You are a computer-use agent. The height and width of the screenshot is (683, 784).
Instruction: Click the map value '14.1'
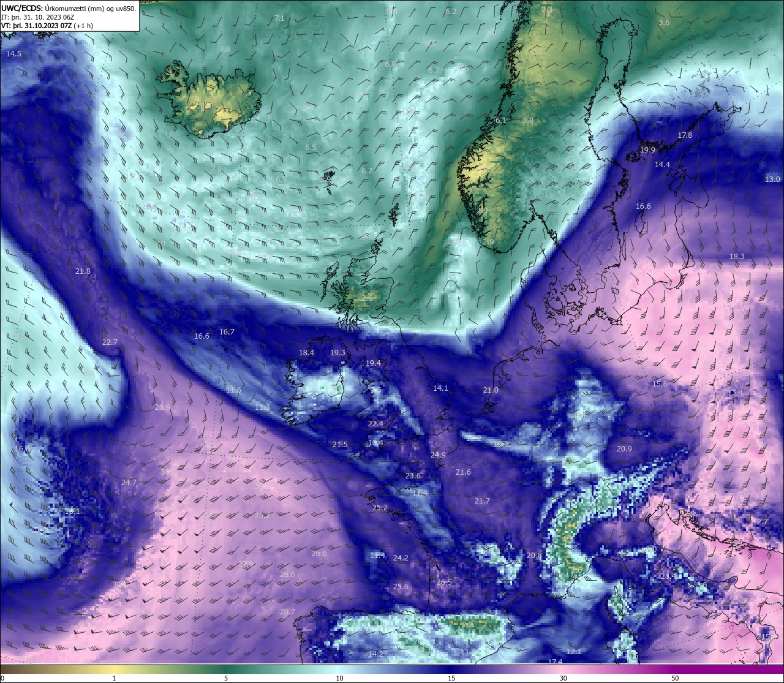pos(440,388)
